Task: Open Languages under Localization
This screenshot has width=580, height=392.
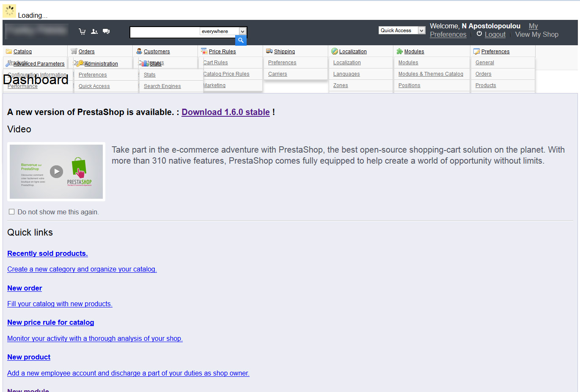Action: (x=346, y=74)
